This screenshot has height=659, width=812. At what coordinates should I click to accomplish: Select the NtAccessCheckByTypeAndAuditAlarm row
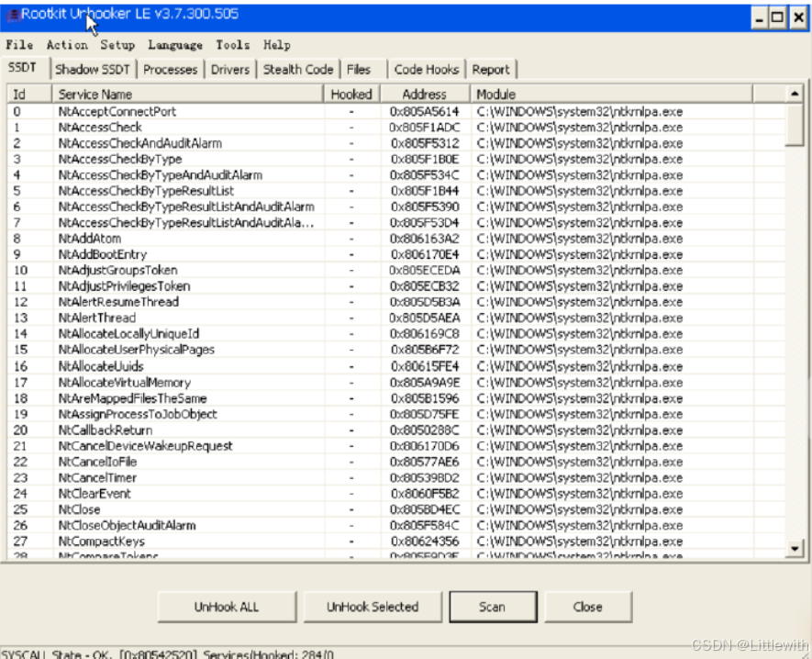(x=396, y=175)
